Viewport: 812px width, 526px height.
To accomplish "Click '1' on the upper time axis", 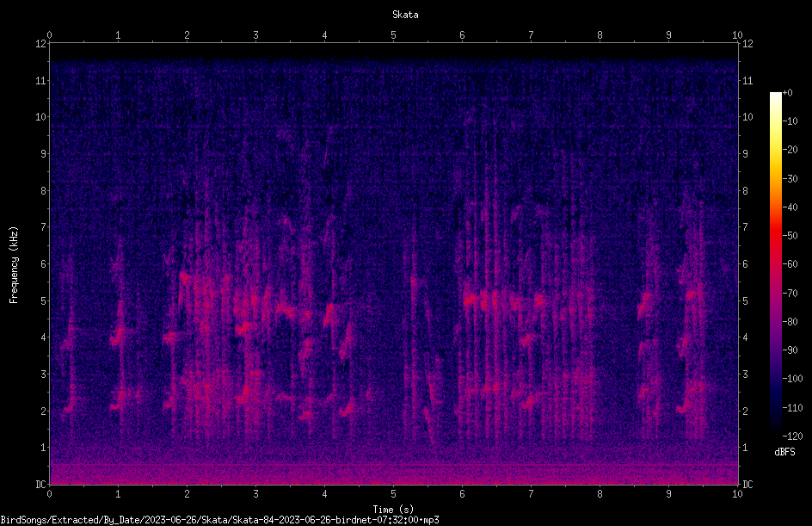I will click(x=118, y=35).
